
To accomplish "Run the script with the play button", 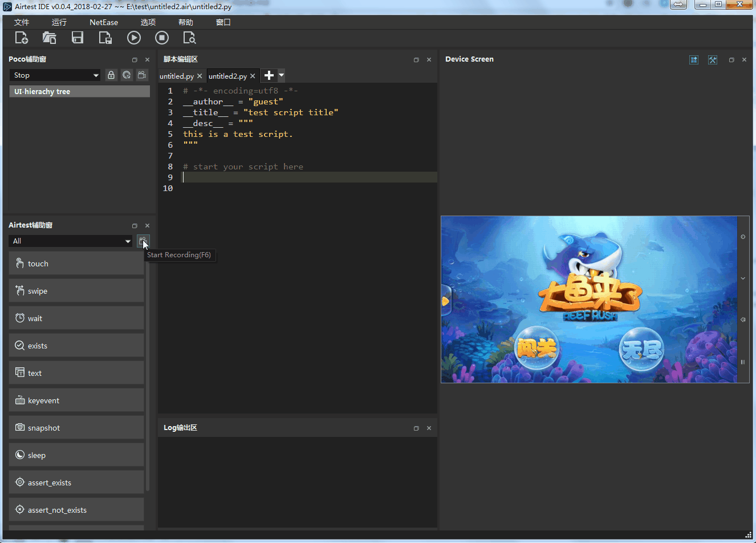I will coord(134,38).
